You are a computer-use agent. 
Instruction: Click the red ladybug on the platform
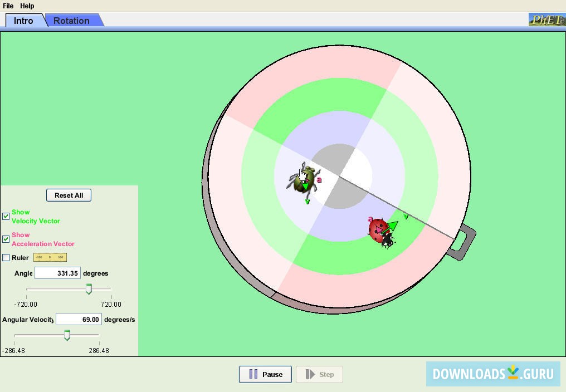pyautogui.click(x=381, y=232)
